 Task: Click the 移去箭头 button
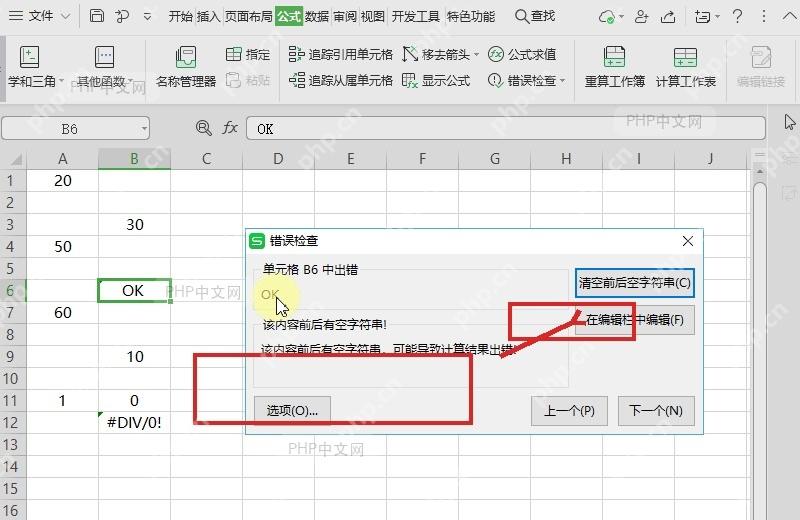tap(436, 54)
